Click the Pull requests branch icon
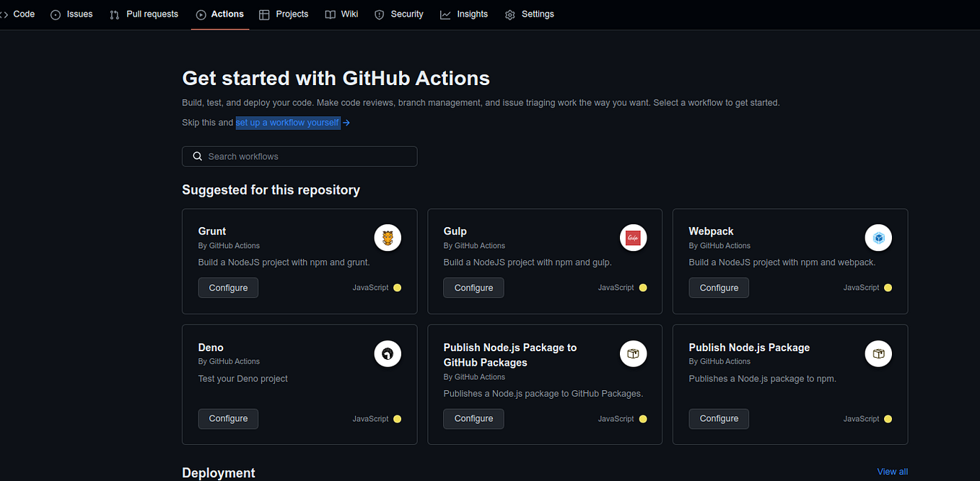The height and width of the screenshot is (481, 980). coord(114,14)
